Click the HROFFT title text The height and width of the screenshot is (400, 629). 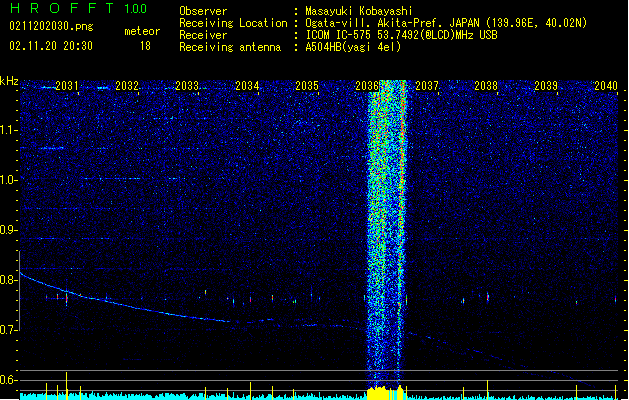click(63, 8)
